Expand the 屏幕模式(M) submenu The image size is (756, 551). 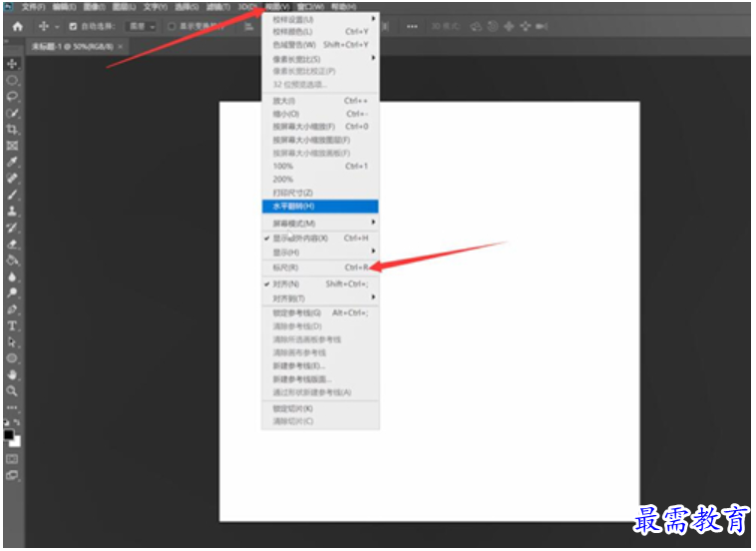[x=320, y=224]
